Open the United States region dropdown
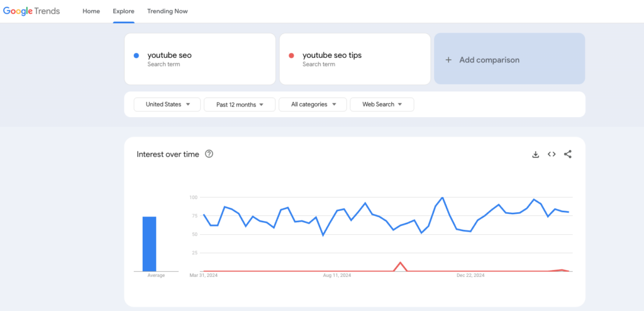Viewport: 644px width, 311px height. point(167,105)
